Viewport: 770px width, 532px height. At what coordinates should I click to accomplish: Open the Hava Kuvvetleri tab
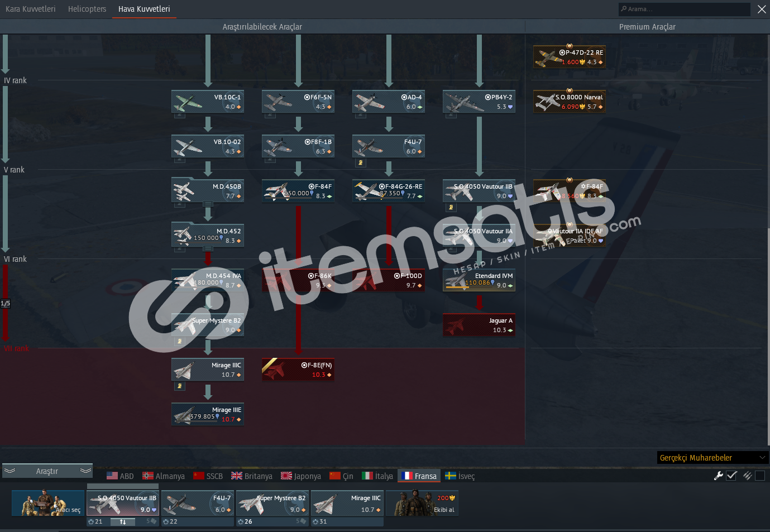coord(144,9)
